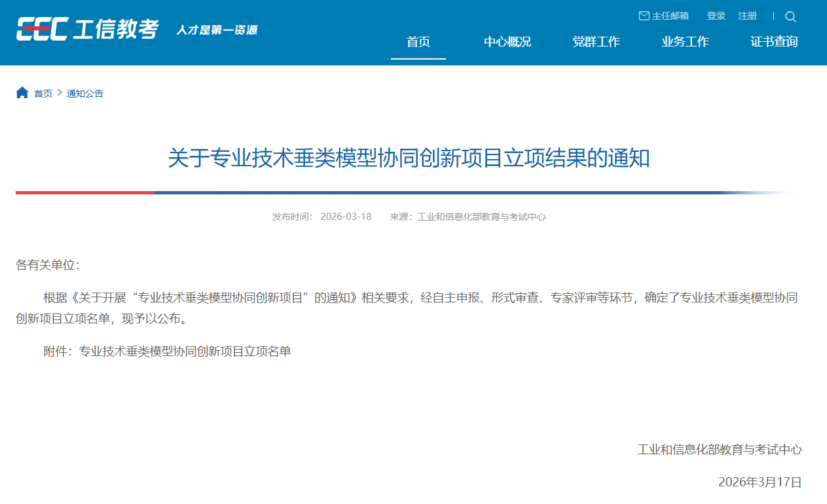
Task: Open the 主任邮箱 link
Action: tap(670, 16)
